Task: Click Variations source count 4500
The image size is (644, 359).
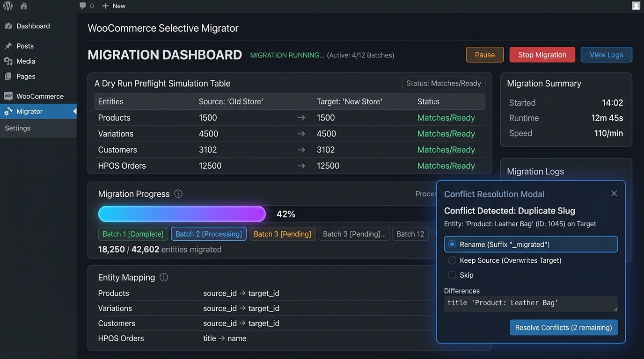Action: 209,134
